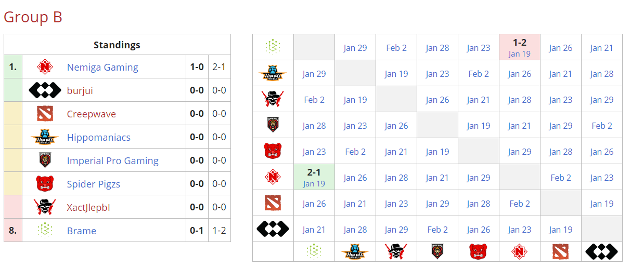This screenshot has width=644, height=268.
Task: Click the Nemiga Gaming logo in standings
Action: click(x=45, y=67)
